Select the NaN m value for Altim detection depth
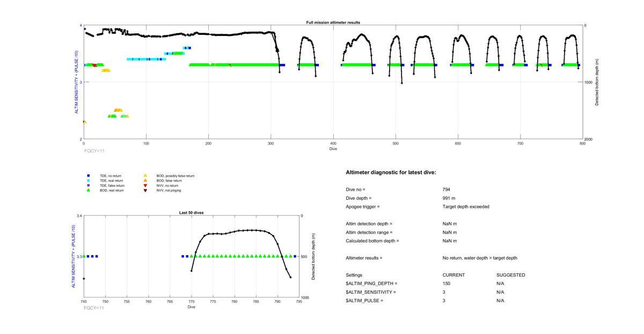 click(x=450, y=224)
